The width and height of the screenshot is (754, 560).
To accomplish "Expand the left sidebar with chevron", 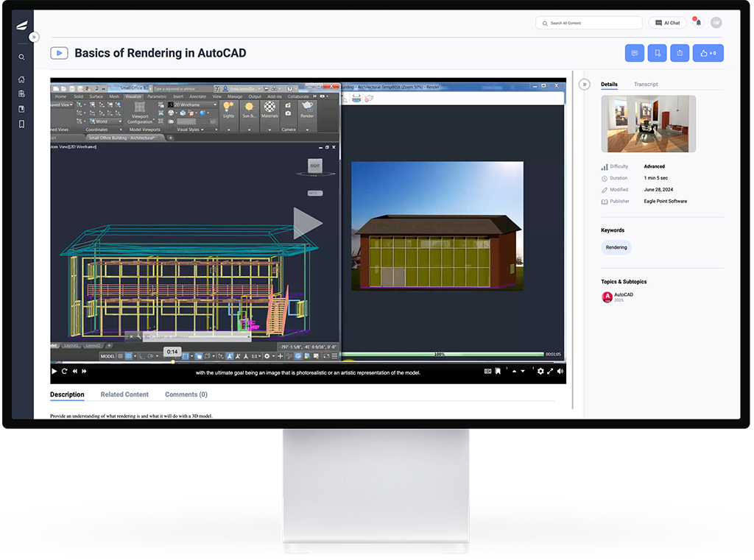I will click(x=34, y=37).
